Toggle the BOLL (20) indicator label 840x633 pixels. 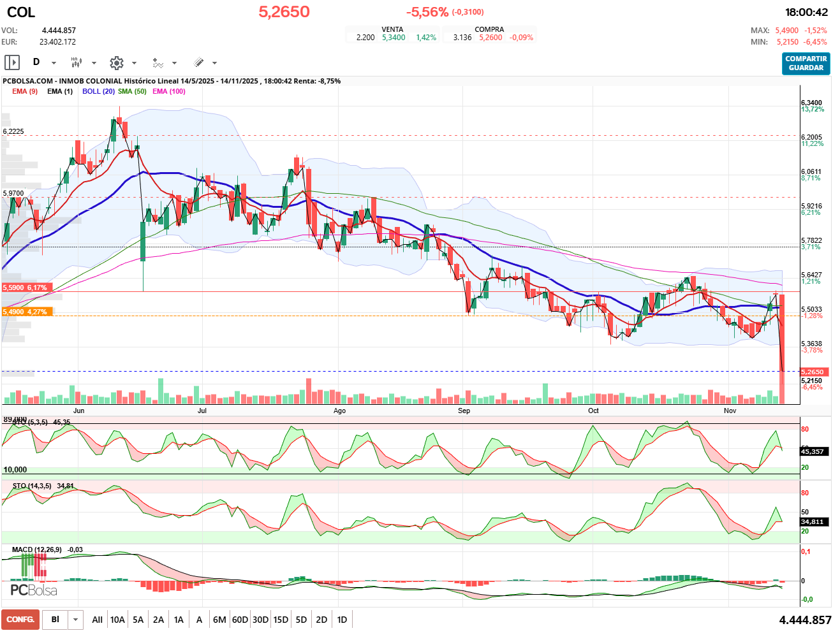click(98, 91)
